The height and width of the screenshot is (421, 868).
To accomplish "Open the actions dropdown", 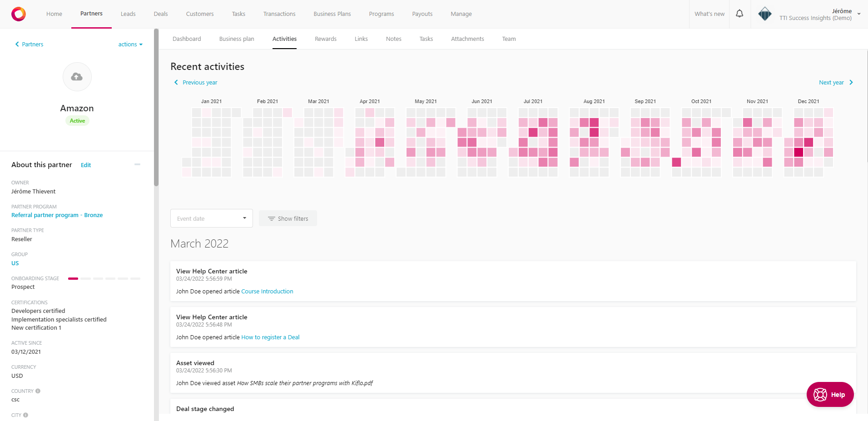I will pyautogui.click(x=130, y=45).
